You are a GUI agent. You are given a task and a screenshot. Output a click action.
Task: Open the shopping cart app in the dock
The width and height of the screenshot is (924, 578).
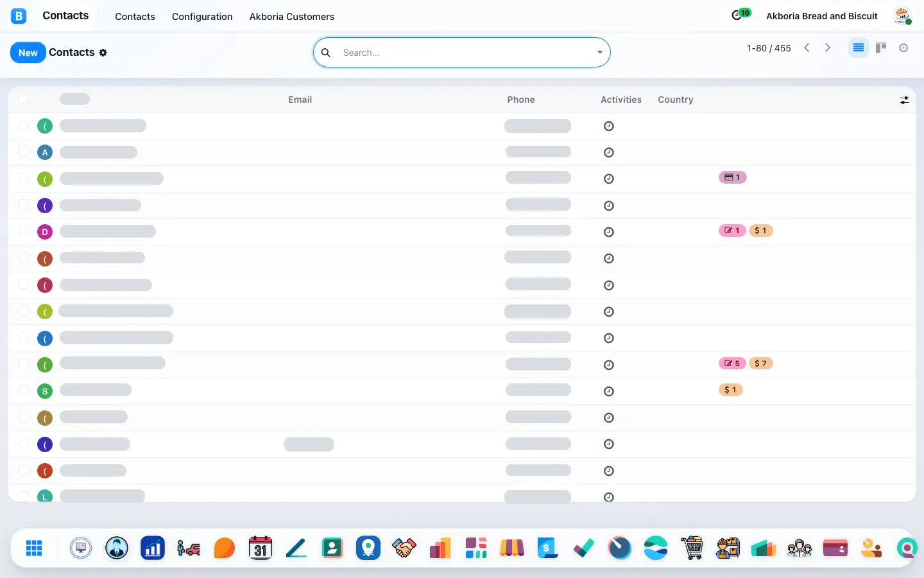(692, 548)
